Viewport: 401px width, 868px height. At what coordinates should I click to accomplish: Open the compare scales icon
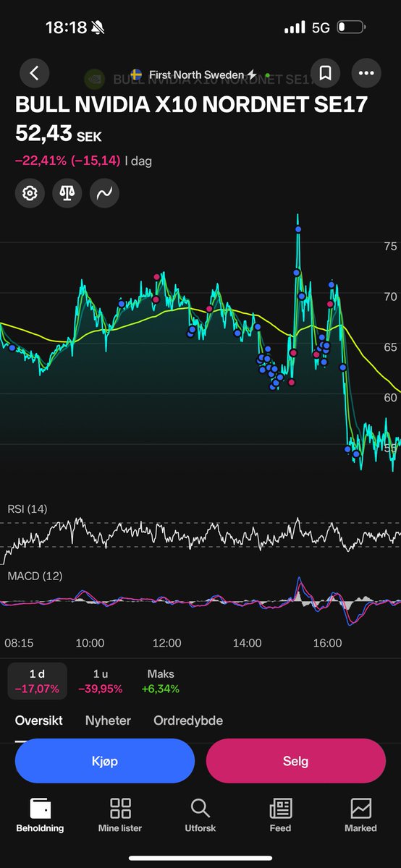pyautogui.click(x=67, y=193)
